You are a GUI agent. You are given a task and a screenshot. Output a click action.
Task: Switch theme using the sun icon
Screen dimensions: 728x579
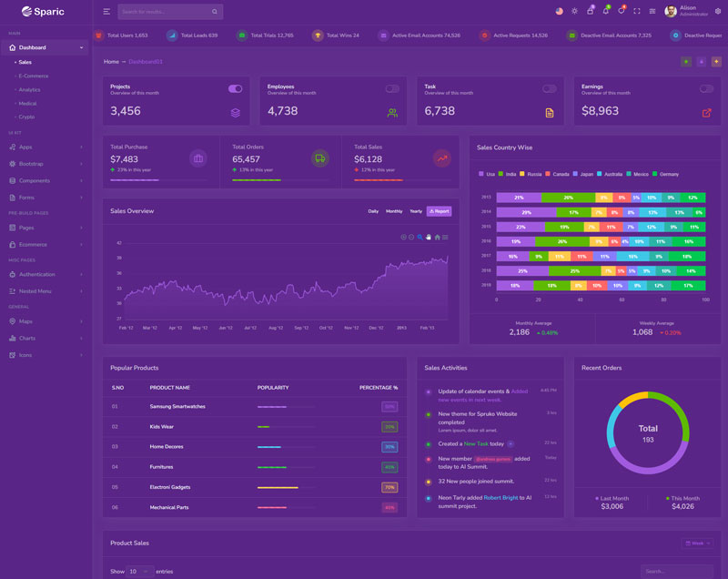click(574, 11)
